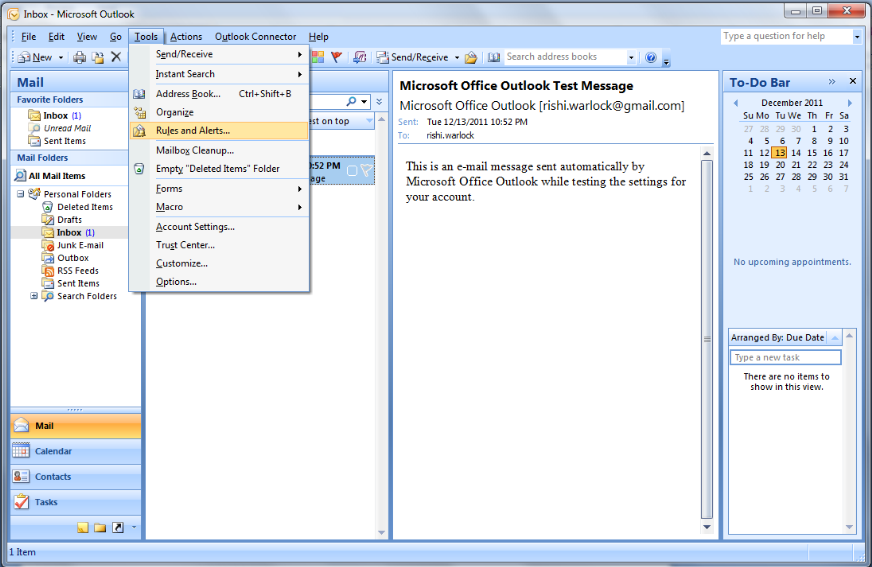This screenshot has width=872, height=567.
Task: Click the Tasks checkmark icon in navigation pane
Action: click(x=21, y=502)
